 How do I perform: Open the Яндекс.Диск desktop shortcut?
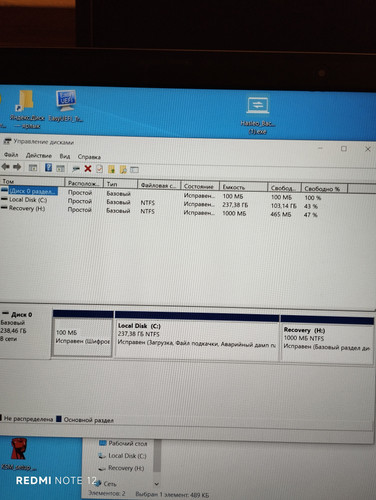tap(26, 110)
